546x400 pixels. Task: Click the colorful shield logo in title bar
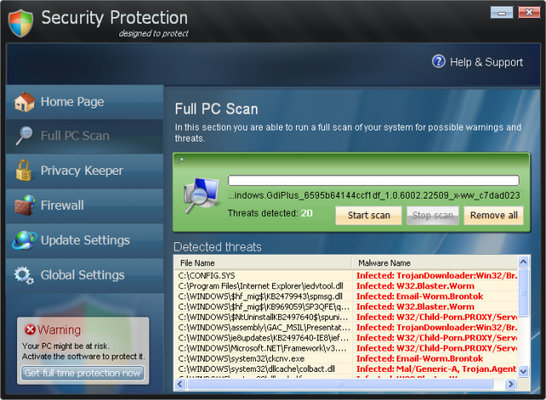coord(21,23)
